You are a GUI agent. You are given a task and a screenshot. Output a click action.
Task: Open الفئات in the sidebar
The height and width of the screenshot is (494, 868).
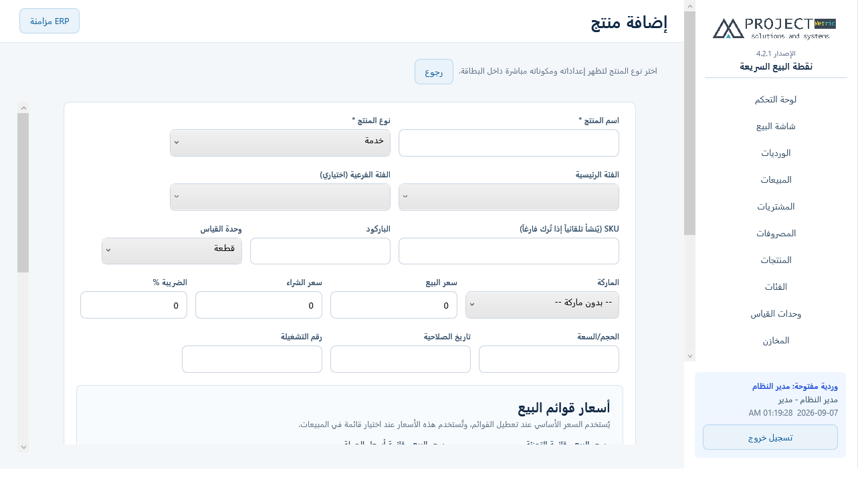[x=776, y=286]
